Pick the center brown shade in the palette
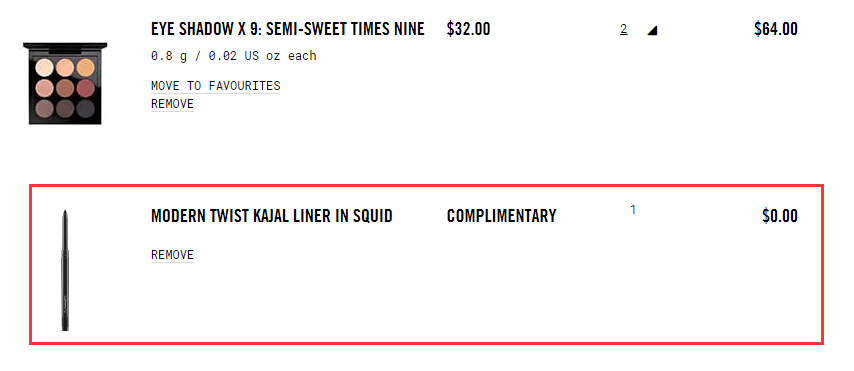Screen dimensions: 854x371 (x=65, y=88)
